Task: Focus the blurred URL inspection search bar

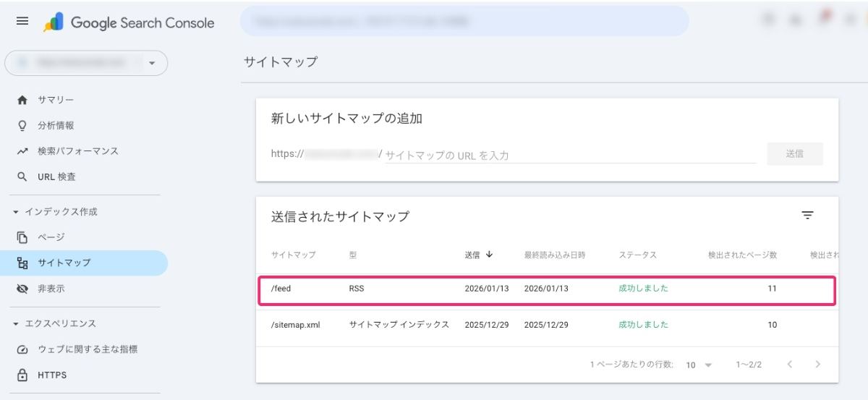Action: click(464, 22)
